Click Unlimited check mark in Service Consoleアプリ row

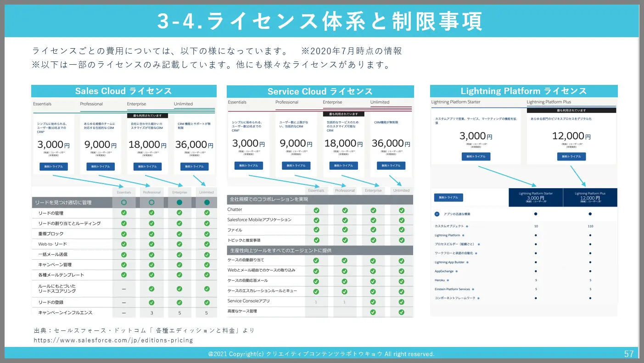402,302
